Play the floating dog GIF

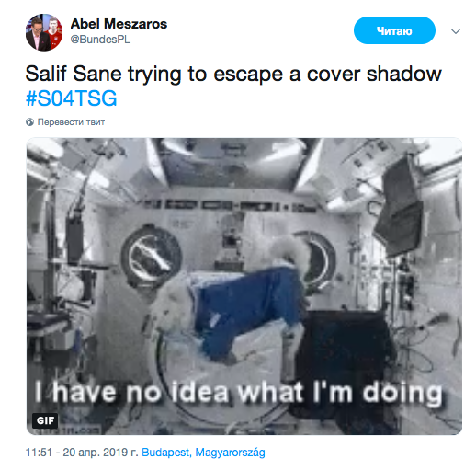pos(244,286)
